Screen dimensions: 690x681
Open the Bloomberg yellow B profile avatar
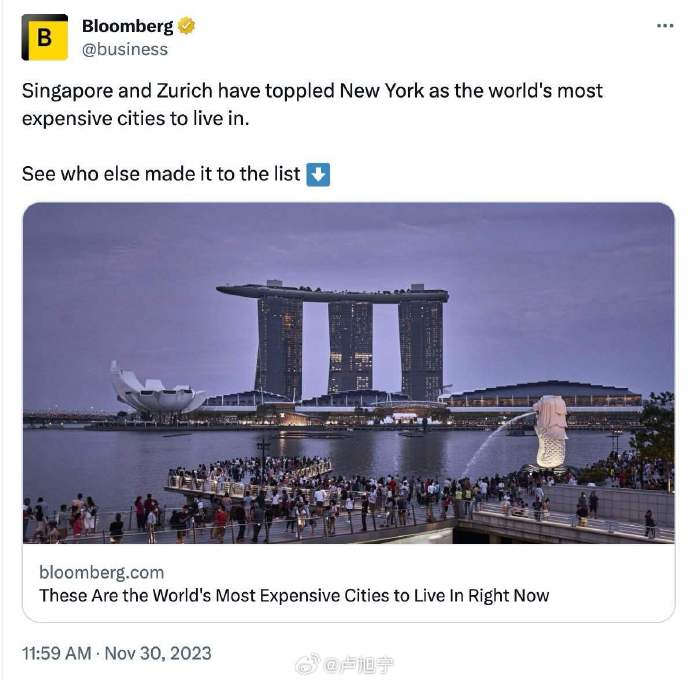pos(44,37)
